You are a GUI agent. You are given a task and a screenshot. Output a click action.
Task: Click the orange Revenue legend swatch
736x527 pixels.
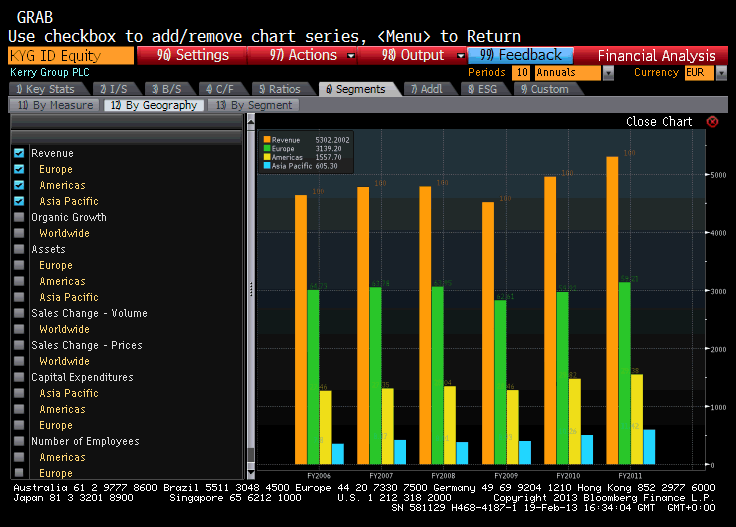click(267, 139)
